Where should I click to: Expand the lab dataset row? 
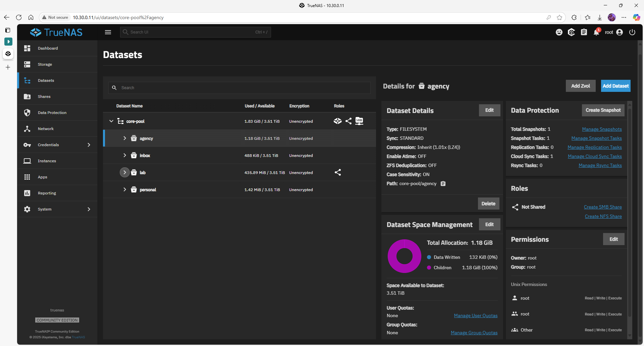click(125, 172)
